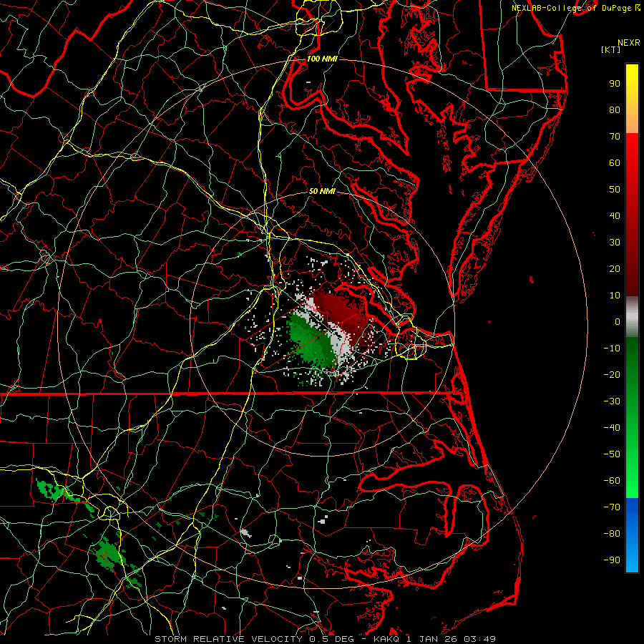The width and height of the screenshot is (644, 644).
Task: Click the positive 10 scale label
Action: [x=615, y=296]
